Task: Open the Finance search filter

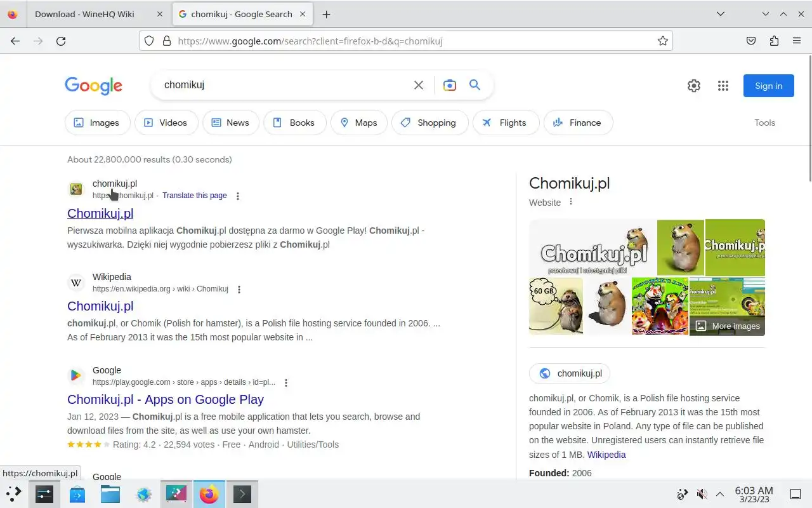Action: [x=579, y=123]
